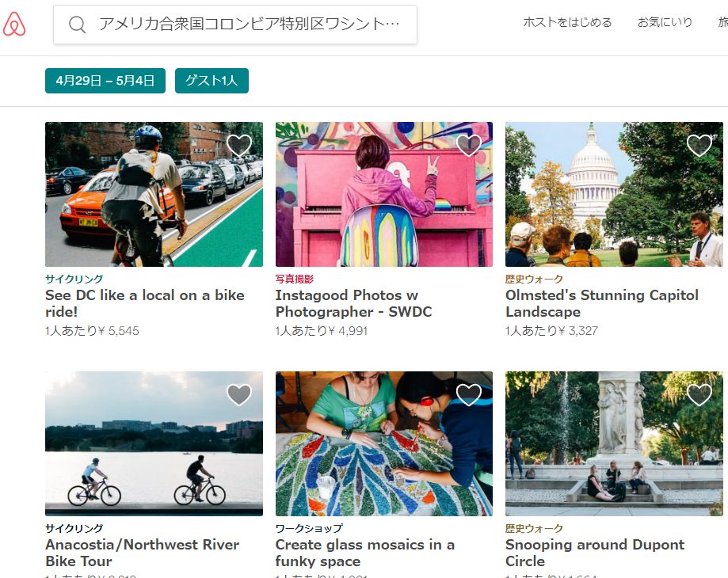The width and height of the screenshot is (728, 578).
Task: Favorite the bike ride experience heart
Action: click(x=239, y=145)
